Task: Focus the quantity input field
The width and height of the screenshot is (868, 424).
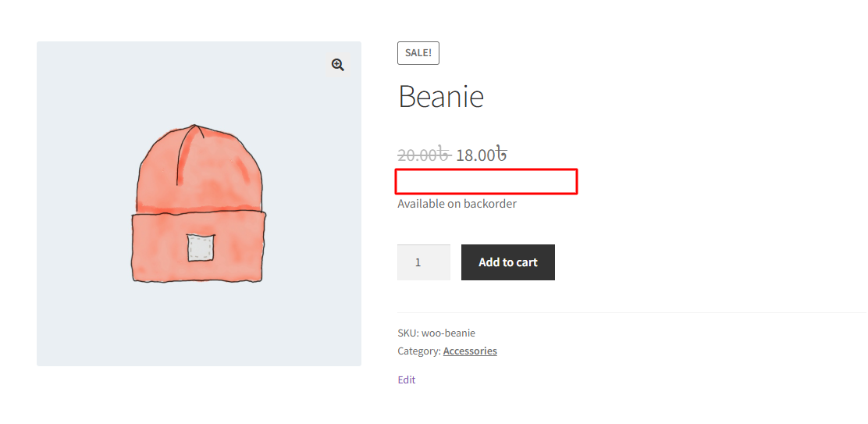Action: tap(423, 262)
